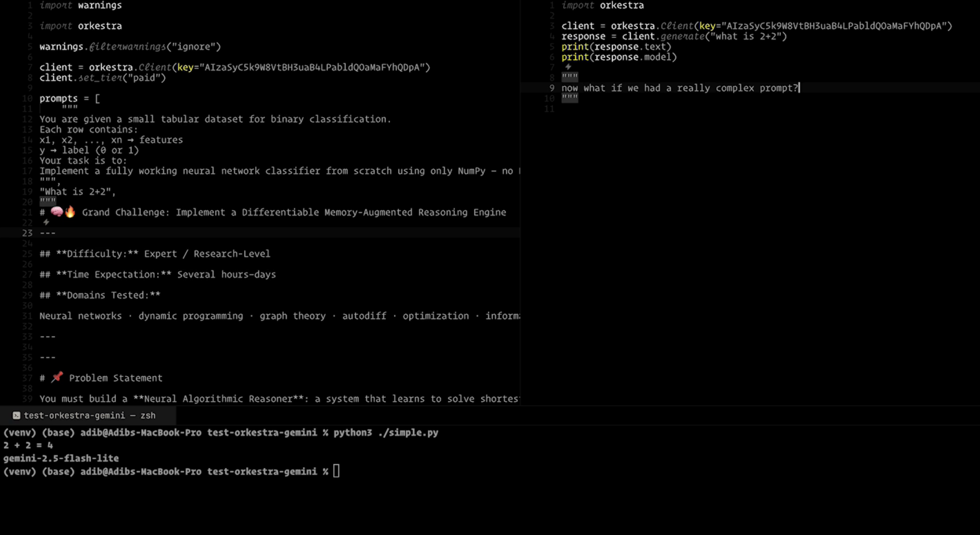Click the generate method call in right pane
The height and width of the screenshot is (535, 980).
(x=682, y=36)
